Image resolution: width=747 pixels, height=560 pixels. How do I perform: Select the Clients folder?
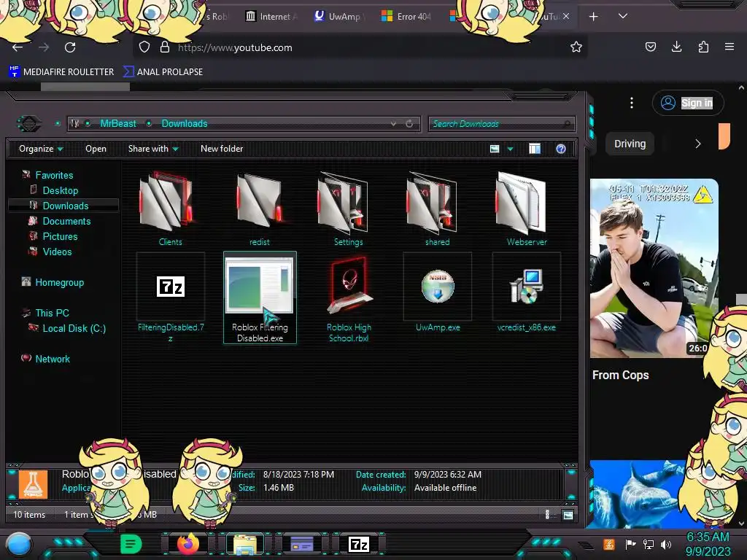pos(170,209)
